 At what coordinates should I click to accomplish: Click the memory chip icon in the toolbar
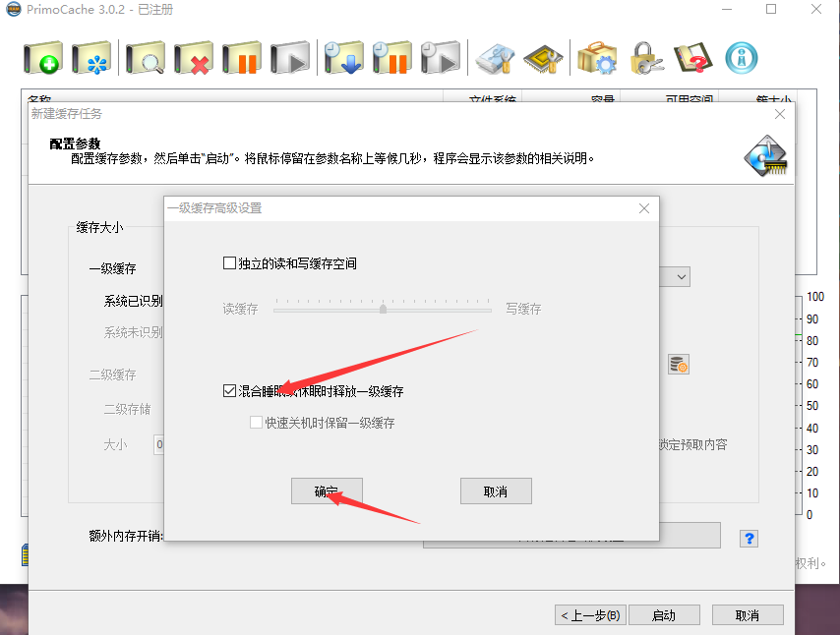pos(543,58)
